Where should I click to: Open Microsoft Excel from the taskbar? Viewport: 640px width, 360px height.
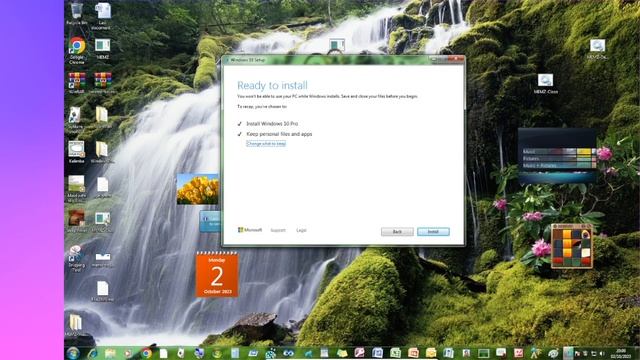point(396,353)
